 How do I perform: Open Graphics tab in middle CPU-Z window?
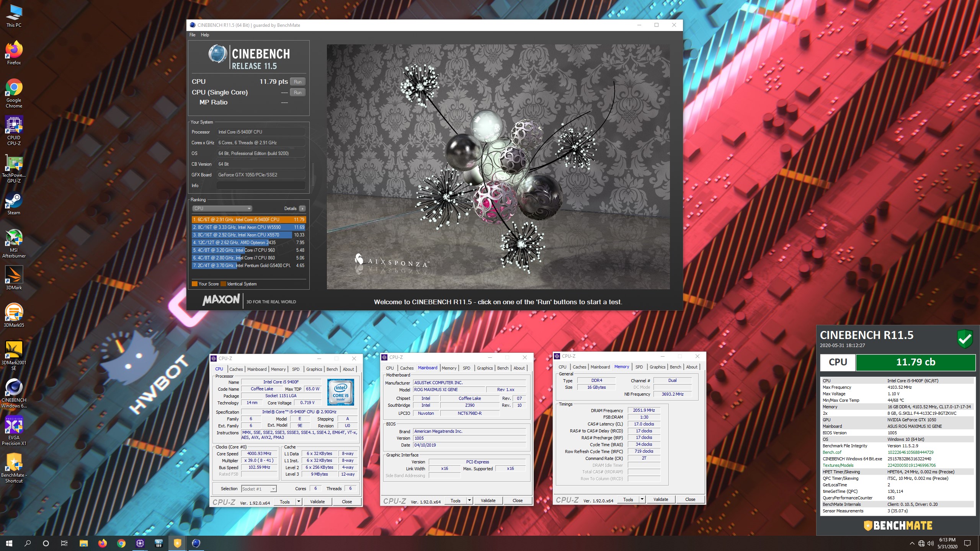click(x=485, y=368)
